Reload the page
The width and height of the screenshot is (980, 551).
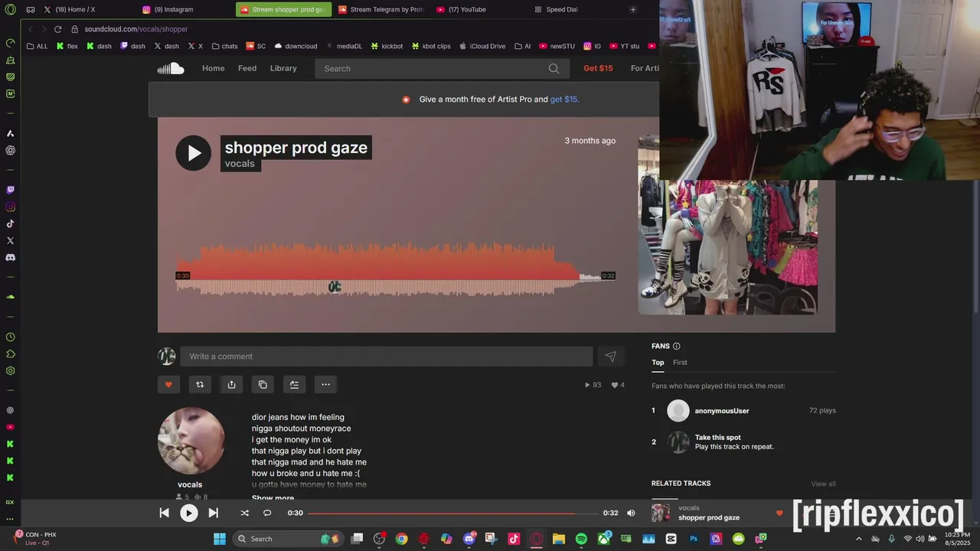pyautogui.click(x=57, y=29)
